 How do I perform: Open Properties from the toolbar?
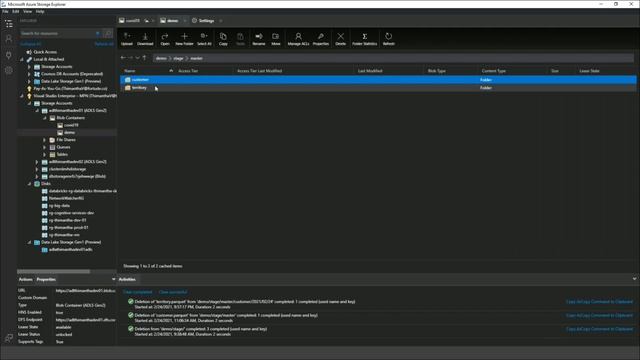321,39
